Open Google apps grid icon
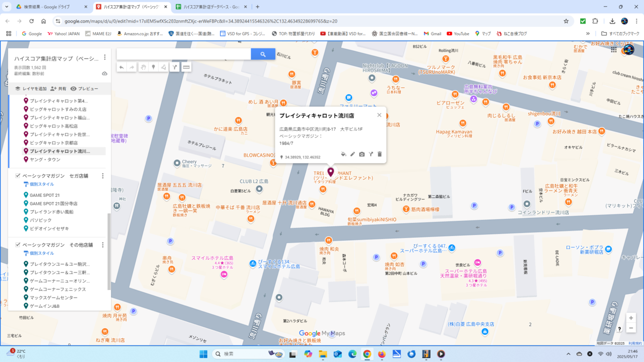The width and height of the screenshot is (644, 362). (x=613, y=49)
